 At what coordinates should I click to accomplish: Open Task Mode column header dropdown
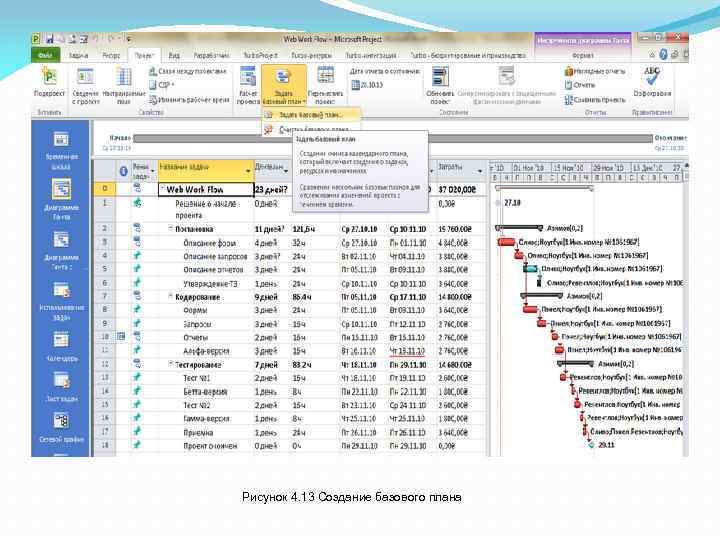(153, 171)
